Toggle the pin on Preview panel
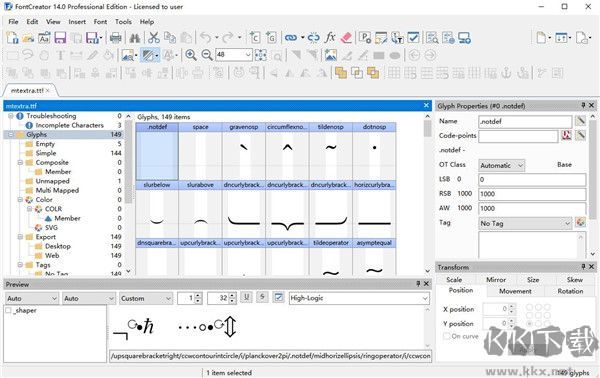Screen dimensions: 600x378 (418, 284)
